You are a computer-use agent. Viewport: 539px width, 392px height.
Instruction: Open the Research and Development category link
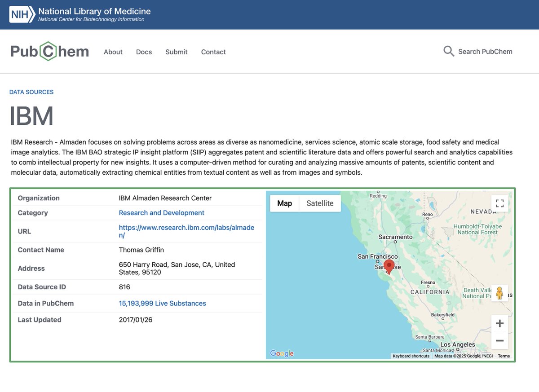point(162,213)
